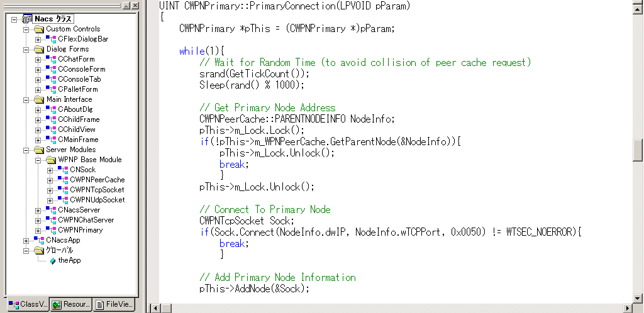Select CWPNTcpSocket in the class tree

coord(97,190)
